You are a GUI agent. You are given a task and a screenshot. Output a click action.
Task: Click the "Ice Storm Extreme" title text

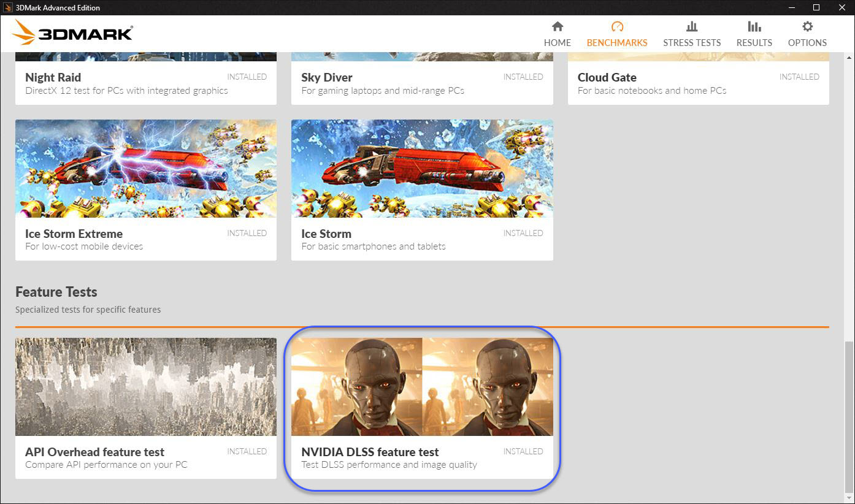(74, 234)
